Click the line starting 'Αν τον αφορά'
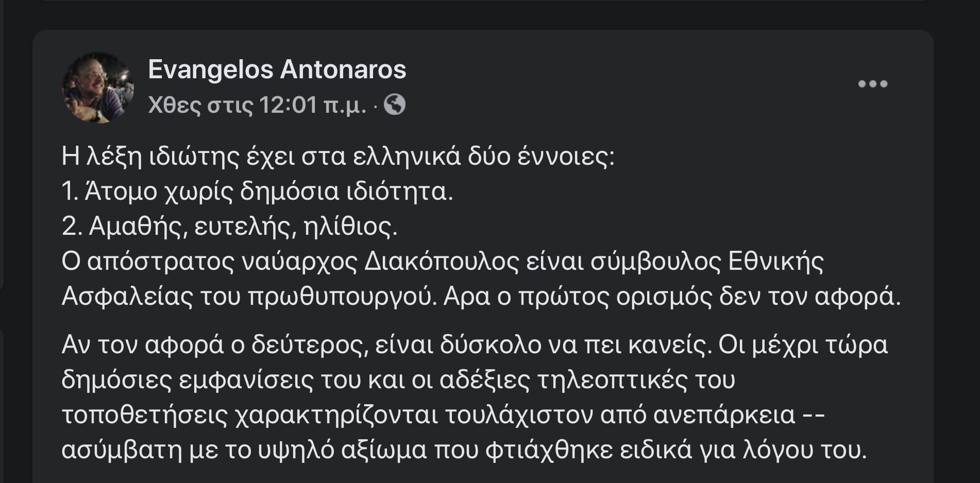The image size is (980, 483). coord(475,345)
